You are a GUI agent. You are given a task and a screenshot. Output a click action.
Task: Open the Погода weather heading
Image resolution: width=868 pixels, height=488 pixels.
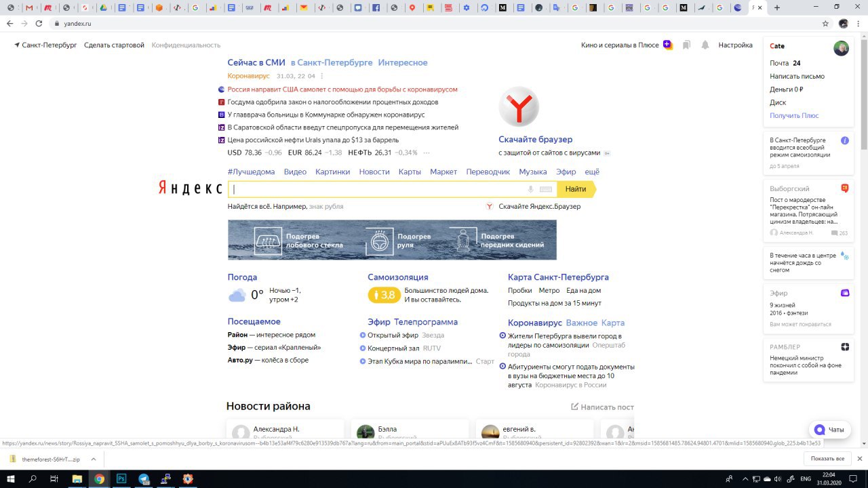[x=242, y=277]
